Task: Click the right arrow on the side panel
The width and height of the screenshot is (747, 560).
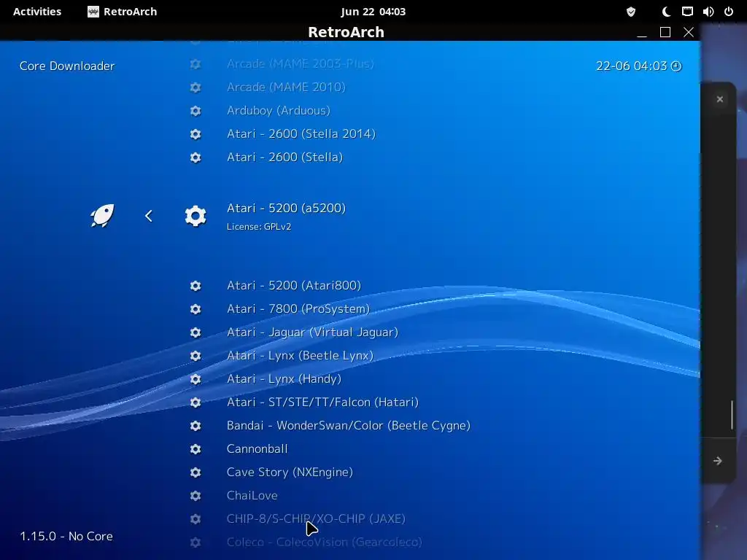Action: (718, 461)
